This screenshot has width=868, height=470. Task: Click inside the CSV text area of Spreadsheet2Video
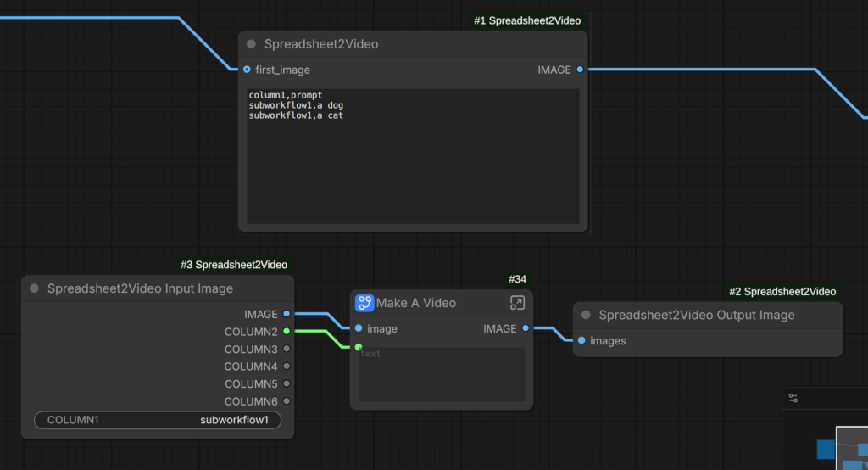pyautogui.click(x=413, y=156)
